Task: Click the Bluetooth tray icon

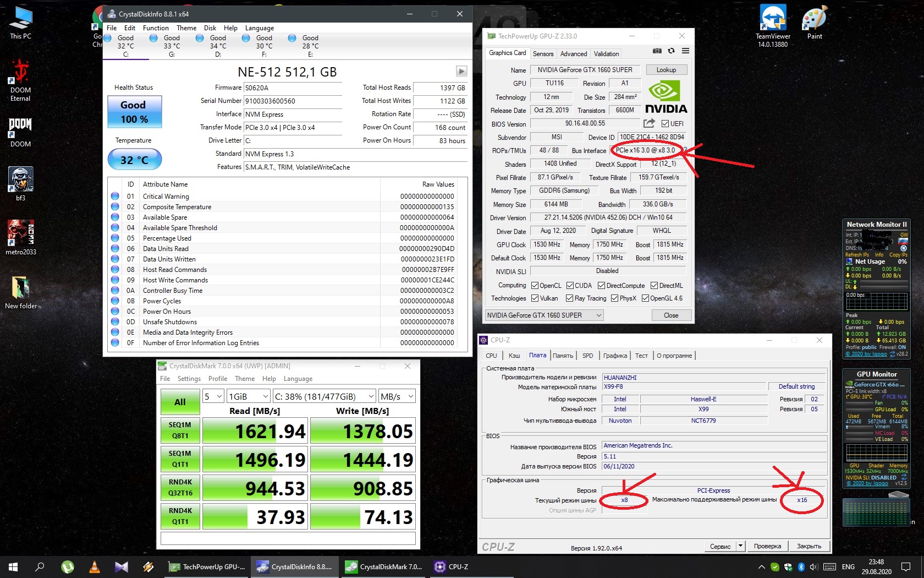Action: click(x=801, y=566)
